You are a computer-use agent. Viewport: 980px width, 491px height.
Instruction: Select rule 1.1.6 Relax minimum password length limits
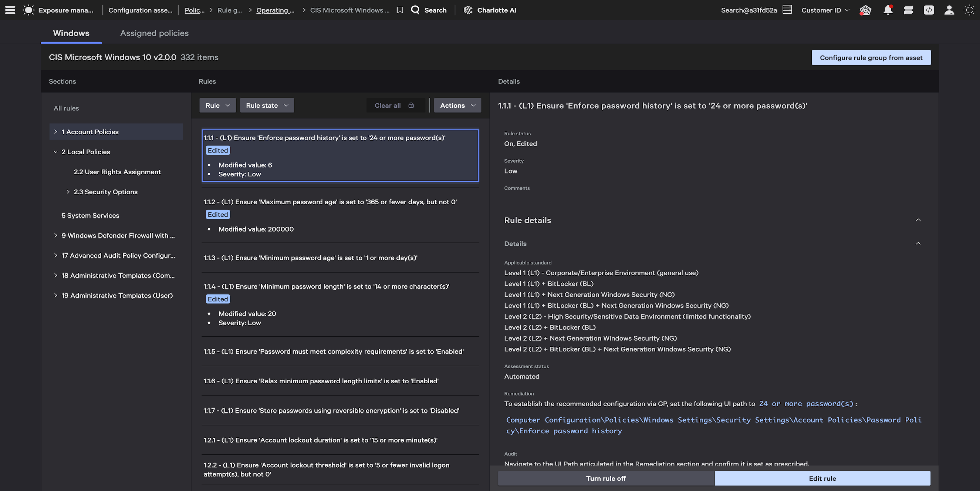340,381
